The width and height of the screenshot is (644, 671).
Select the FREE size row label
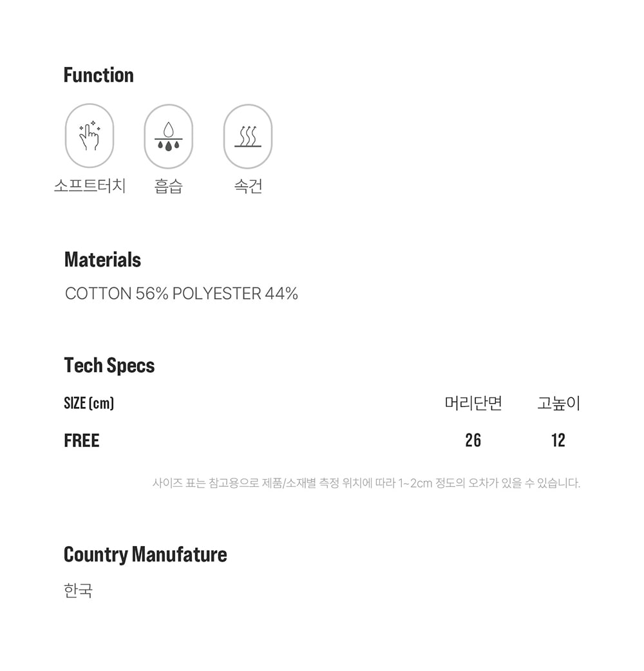(x=82, y=441)
